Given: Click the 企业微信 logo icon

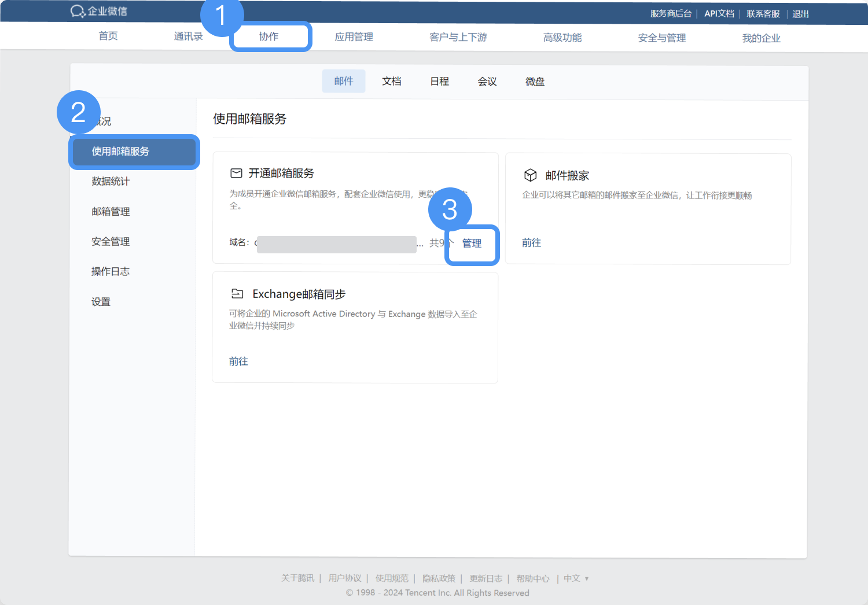Looking at the screenshot, I should [78, 11].
